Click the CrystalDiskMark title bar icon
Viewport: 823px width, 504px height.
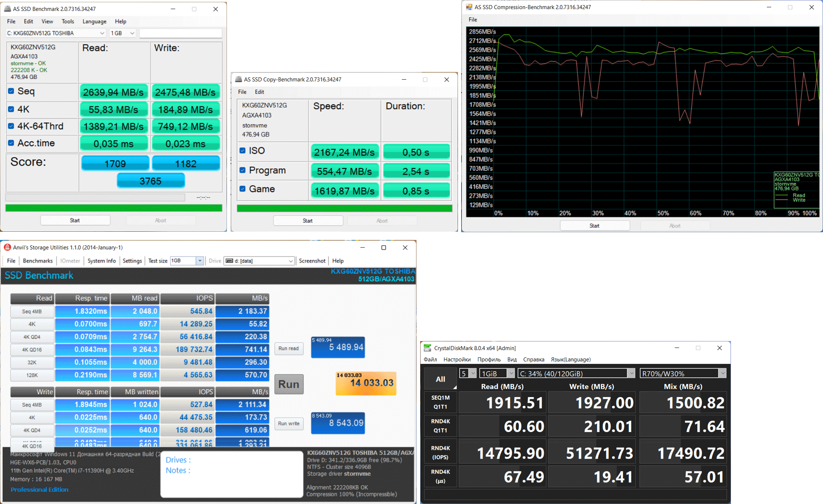(427, 348)
